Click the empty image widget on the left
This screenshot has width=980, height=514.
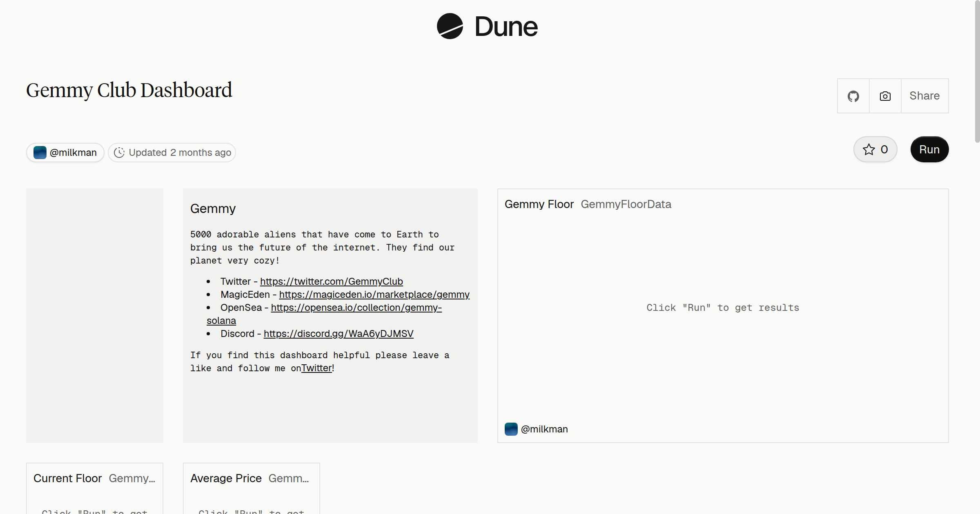coord(95,316)
